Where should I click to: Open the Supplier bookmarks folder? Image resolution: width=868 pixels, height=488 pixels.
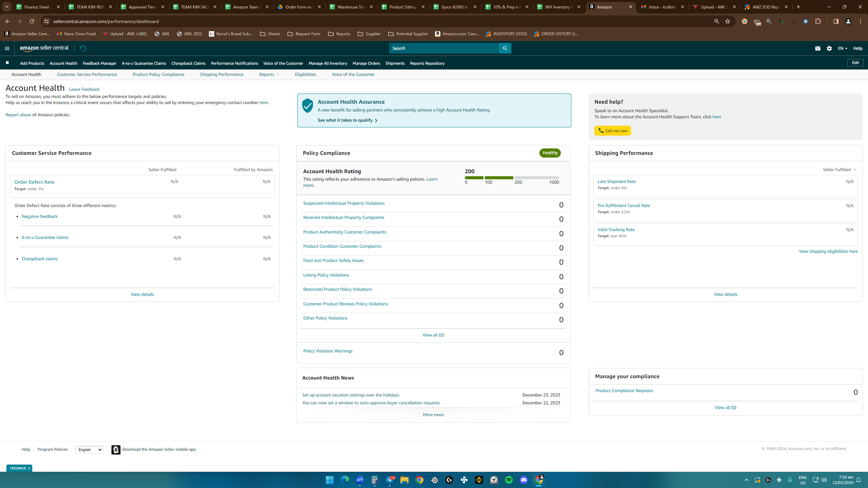[369, 34]
